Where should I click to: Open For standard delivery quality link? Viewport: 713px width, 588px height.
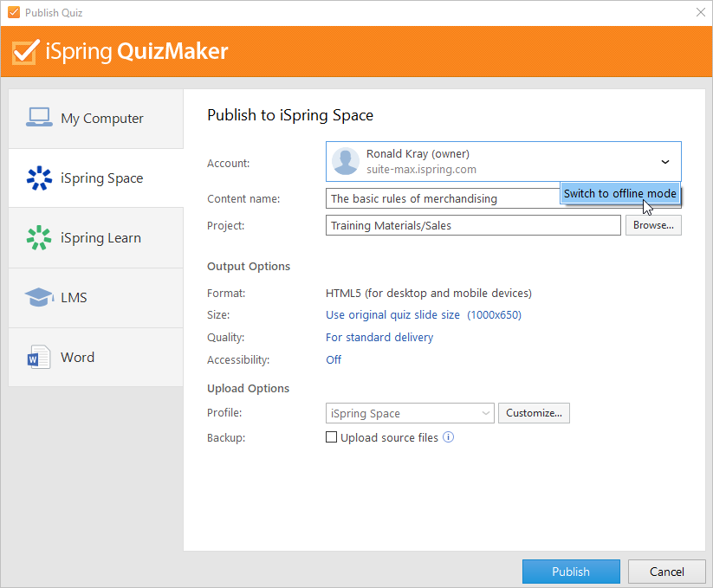[x=379, y=337]
